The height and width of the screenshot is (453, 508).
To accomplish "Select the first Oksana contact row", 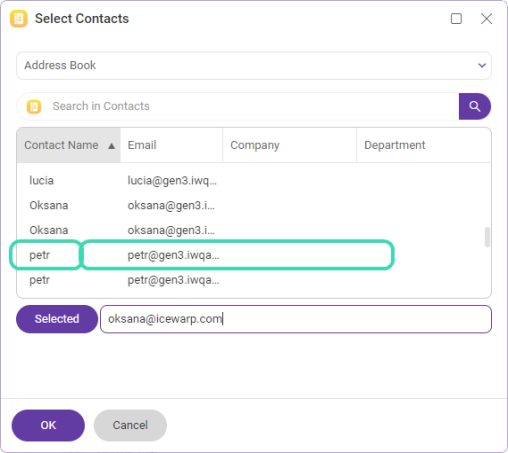I will point(250,205).
